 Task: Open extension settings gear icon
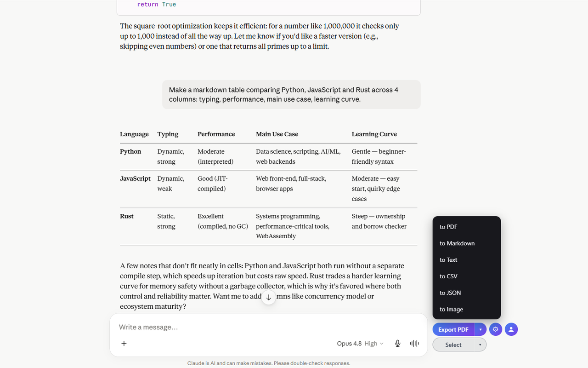[495, 329]
